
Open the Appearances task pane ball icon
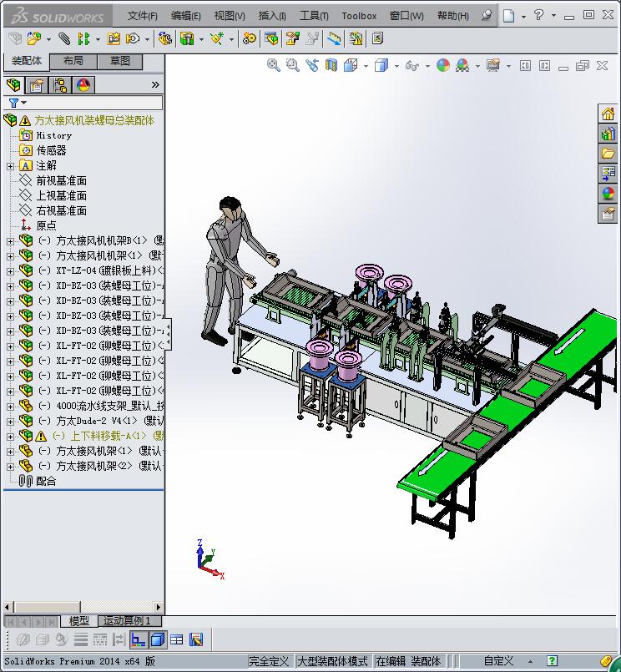pyautogui.click(x=608, y=194)
